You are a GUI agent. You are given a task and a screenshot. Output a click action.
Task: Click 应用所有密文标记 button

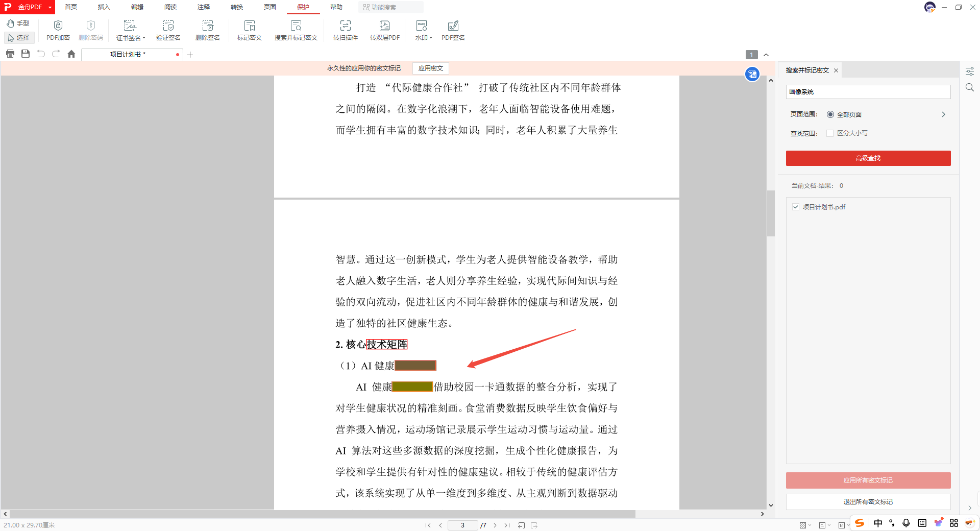tap(868, 480)
